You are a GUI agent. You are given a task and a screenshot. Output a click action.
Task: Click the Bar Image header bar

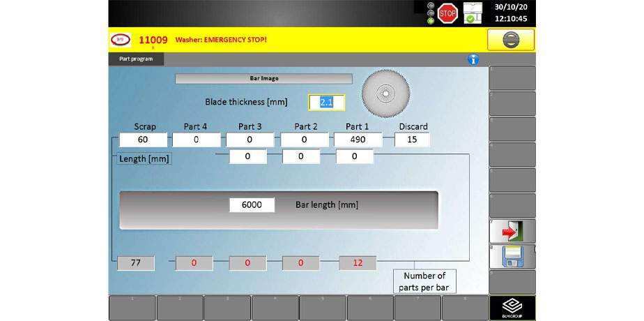coord(263,79)
